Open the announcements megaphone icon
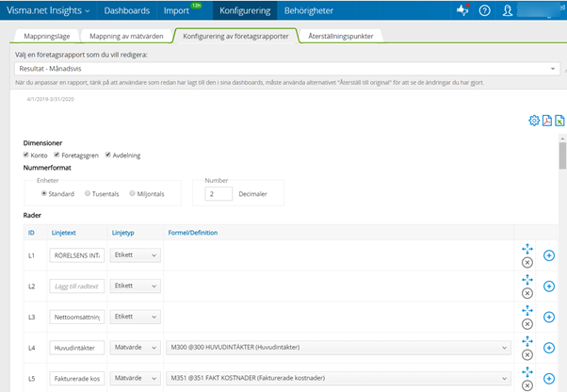Screen dimensions: 567x392 pos(462,10)
